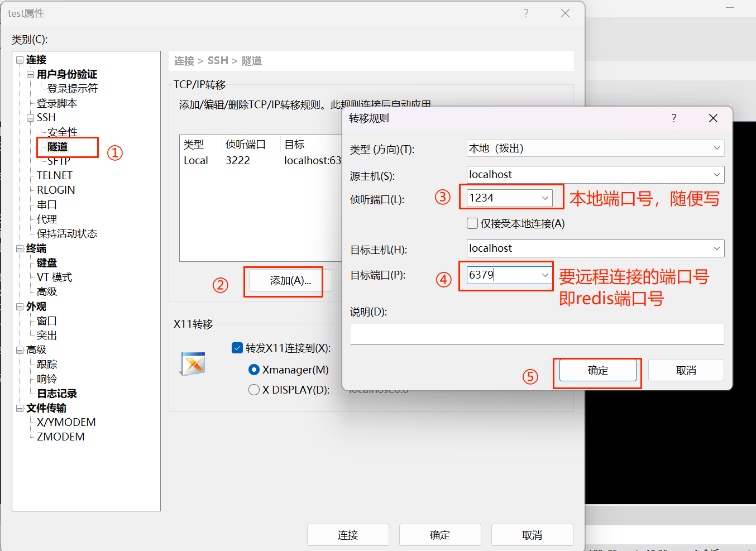Open the 类型(方向) dropdown
Image resolution: width=756 pixels, height=551 pixels.
tap(717, 148)
